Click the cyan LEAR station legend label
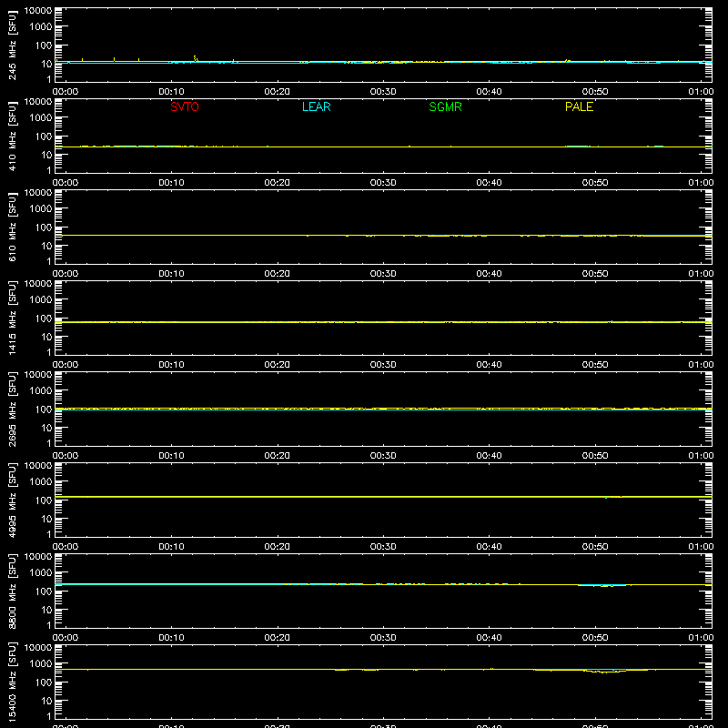The width and height of the screenshot is (728, 728). (316, 106)
